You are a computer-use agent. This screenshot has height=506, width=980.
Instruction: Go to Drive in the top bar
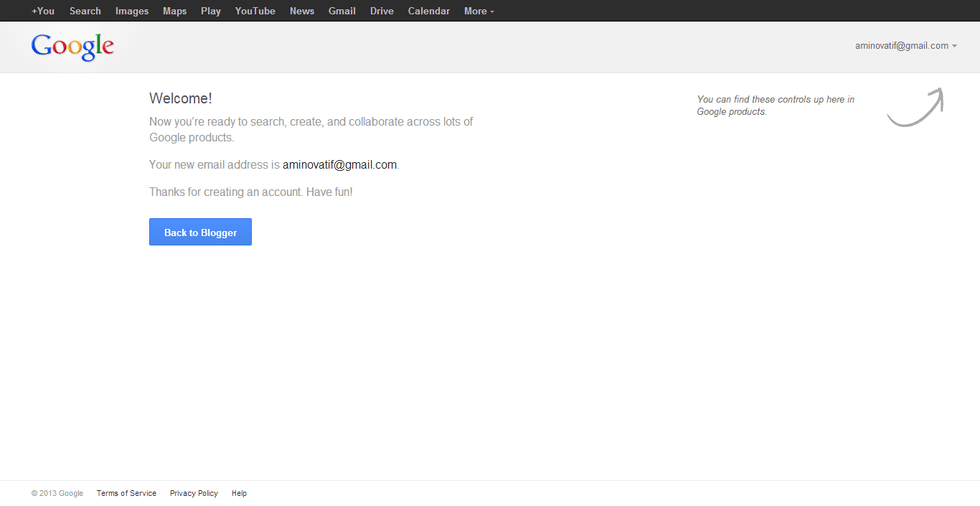(382, 11)
